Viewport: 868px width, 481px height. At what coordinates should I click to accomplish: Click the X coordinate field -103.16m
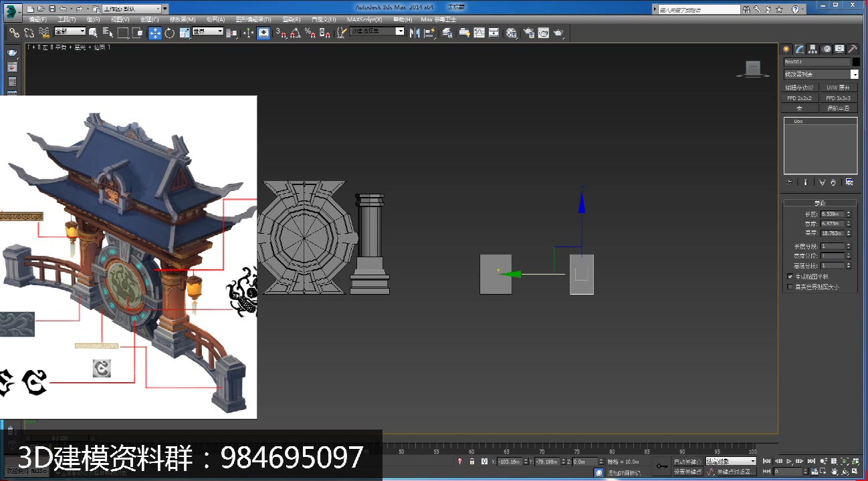point(510,462)
